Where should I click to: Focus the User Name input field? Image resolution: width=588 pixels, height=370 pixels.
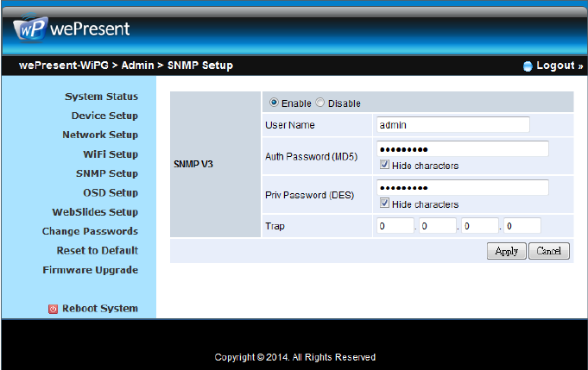pyautogui.click(x=453, y=125)
